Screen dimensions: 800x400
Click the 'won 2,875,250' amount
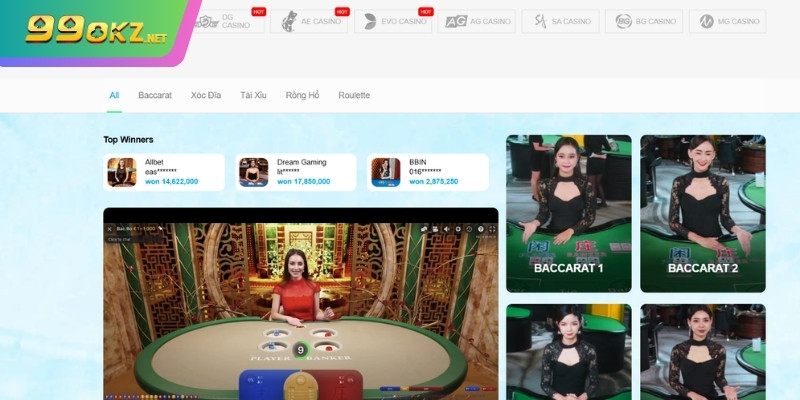434,182
